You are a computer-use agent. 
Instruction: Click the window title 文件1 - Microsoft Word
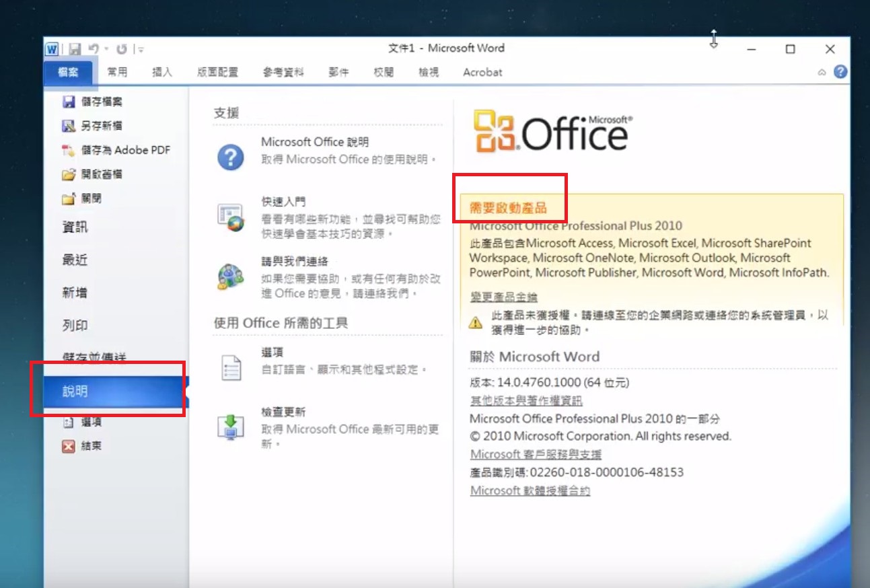(x=446, y=48)
